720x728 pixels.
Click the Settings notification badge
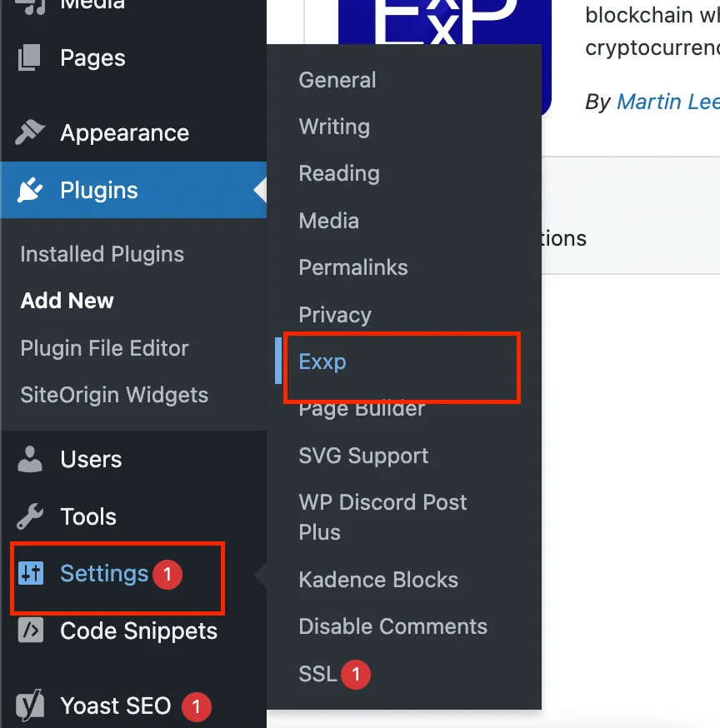point(167,575)
